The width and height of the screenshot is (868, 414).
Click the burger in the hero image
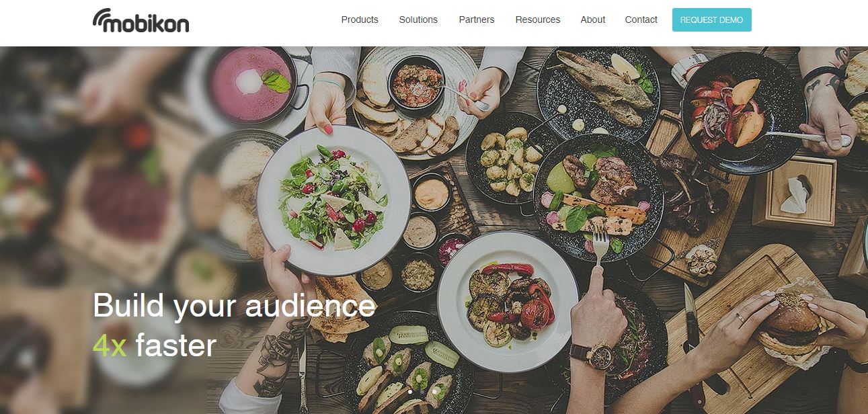tap(792, 320)
